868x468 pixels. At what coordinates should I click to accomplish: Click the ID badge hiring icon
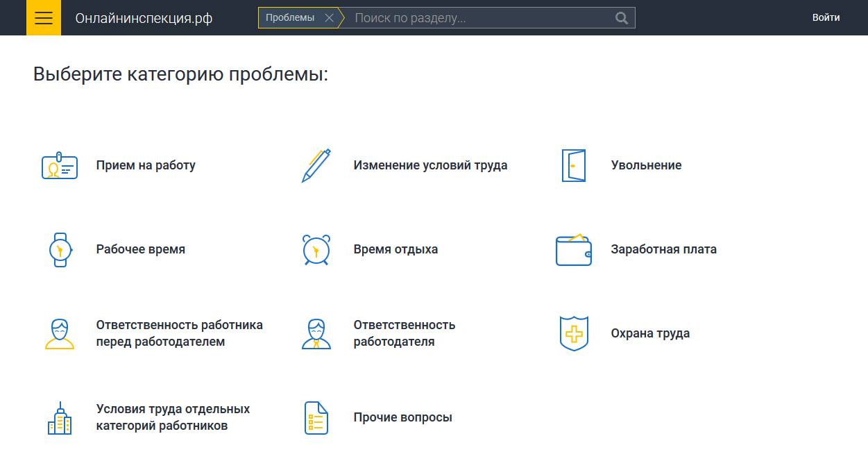point(60,166)
